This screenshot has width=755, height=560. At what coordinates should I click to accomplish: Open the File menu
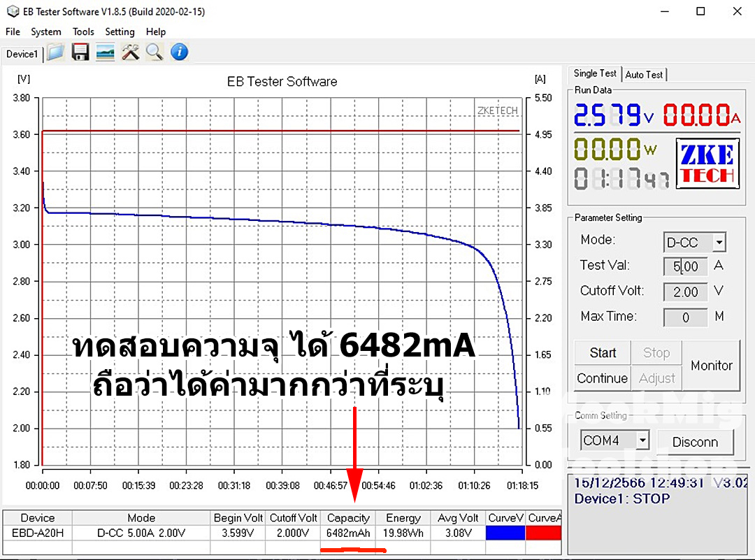tap(12, 31)
